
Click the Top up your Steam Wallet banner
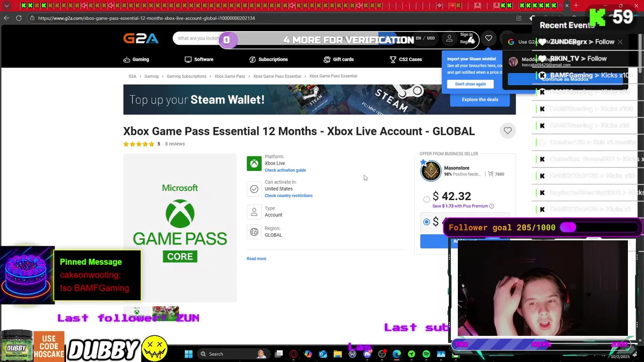coord(319,100)
